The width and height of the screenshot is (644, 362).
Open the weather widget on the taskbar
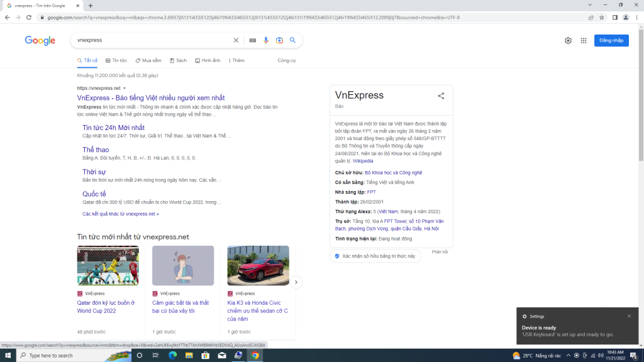click(x=537, y=356)
